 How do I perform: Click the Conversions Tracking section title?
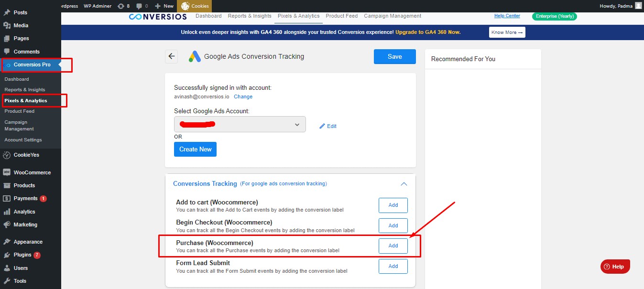click(205, 183)
